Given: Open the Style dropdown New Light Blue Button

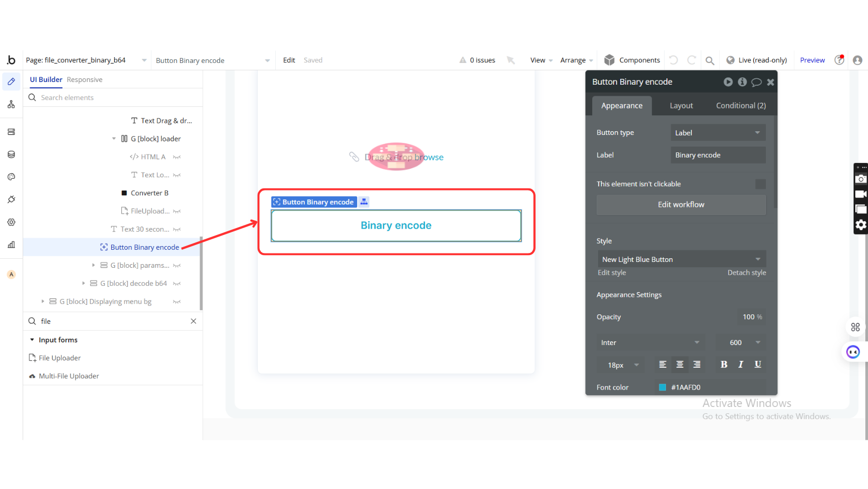Looking at the screenshot, I should [x=681, y=259].
